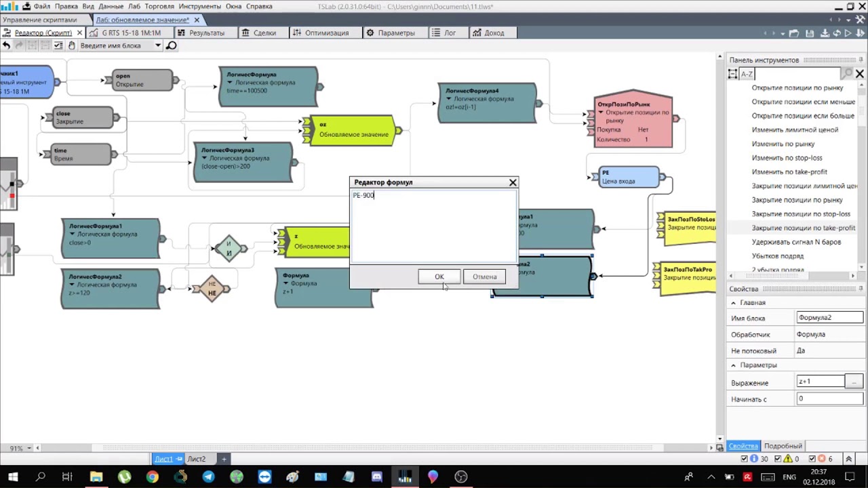
Task: Expand the ЛогичесФормула2 block parameters triangle
Action: (x=72, y=285)
